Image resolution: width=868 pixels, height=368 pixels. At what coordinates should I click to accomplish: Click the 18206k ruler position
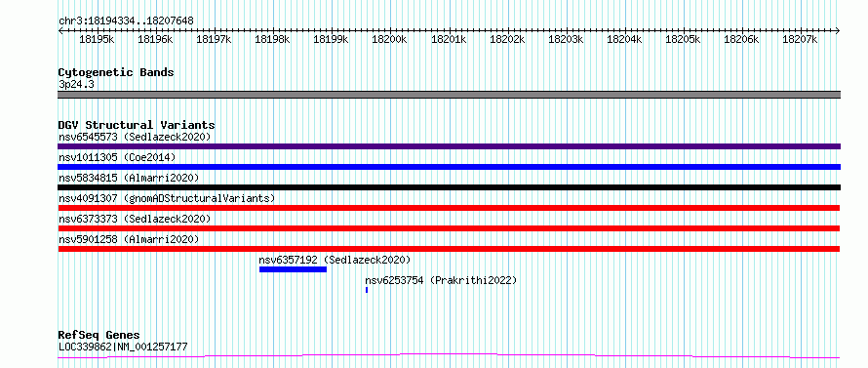(x=741, y=39)
